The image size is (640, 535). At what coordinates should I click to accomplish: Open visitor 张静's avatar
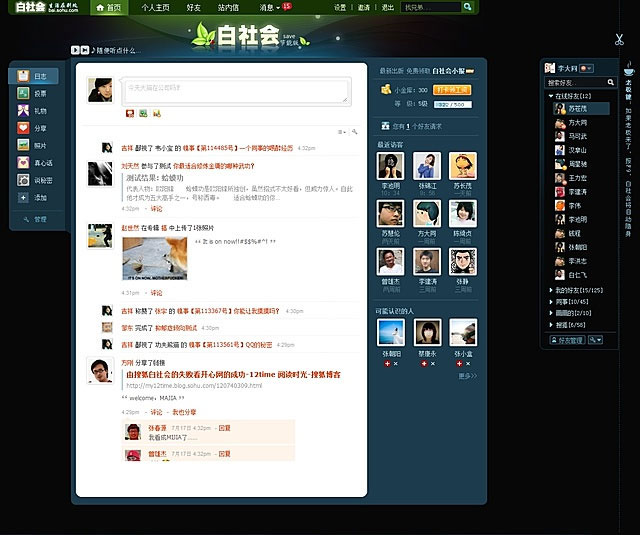coord(462,261)
